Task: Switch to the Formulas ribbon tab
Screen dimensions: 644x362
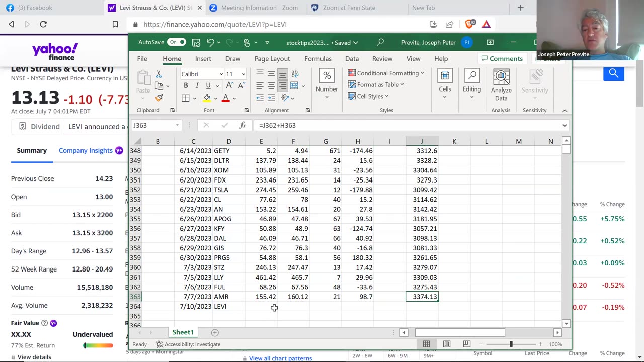Action: [318, 59]
